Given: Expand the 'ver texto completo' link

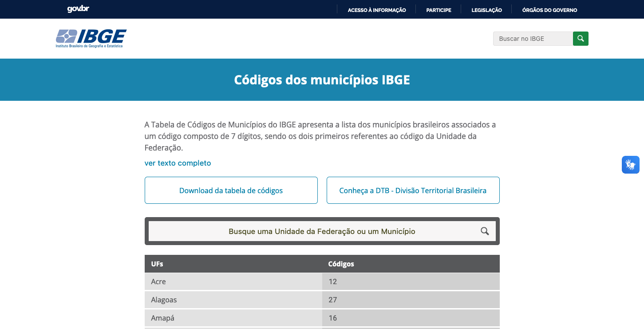Looking at the screenshot, I should point(178,163).
